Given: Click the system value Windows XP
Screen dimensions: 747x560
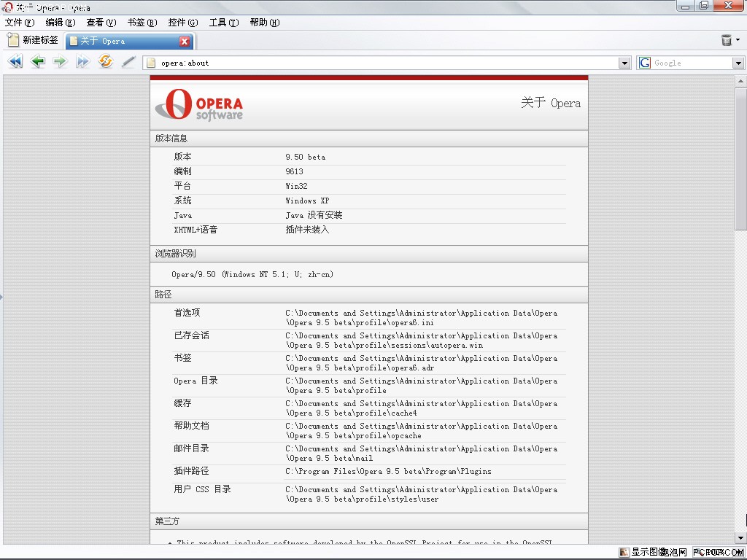Looking at the screenshot, I should point(307,201).
